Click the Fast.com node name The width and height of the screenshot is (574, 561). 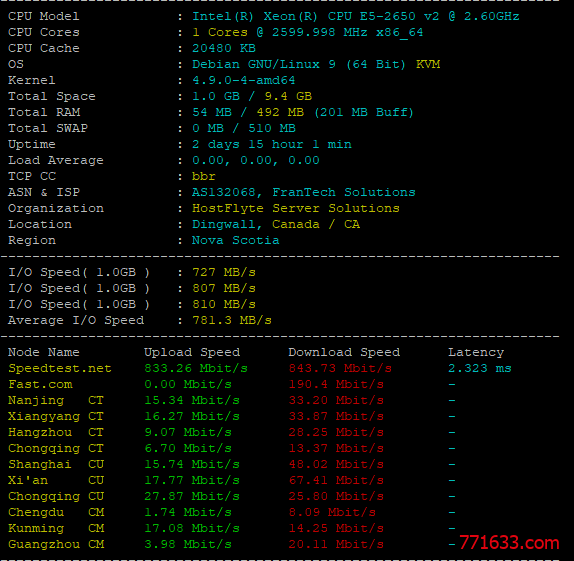(40, 384)
